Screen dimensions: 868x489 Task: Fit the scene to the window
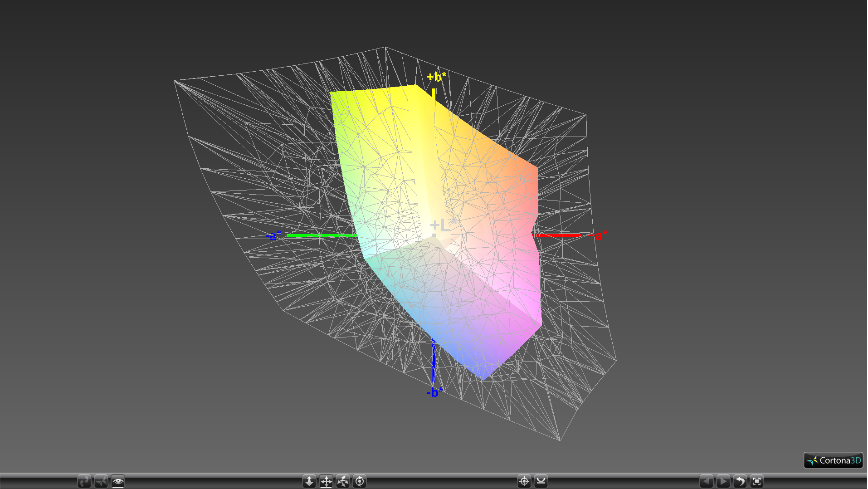tap(757, 481)
